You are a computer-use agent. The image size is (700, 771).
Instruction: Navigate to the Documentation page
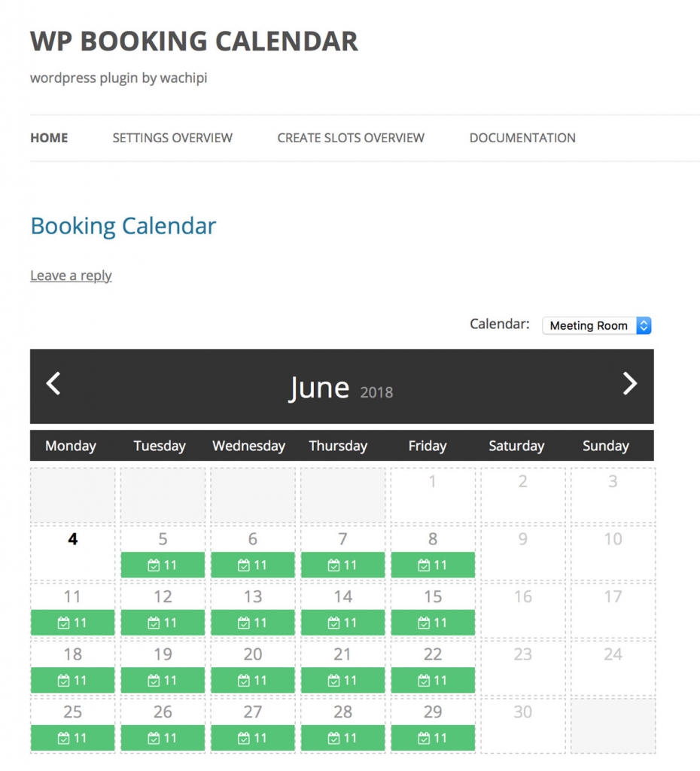[x=522, y=138]
